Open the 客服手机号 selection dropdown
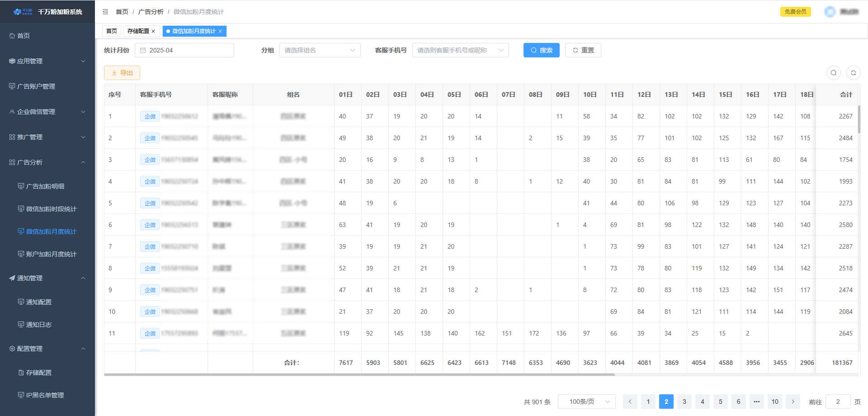This screenshot has width=868, height=416. (460, 50)
